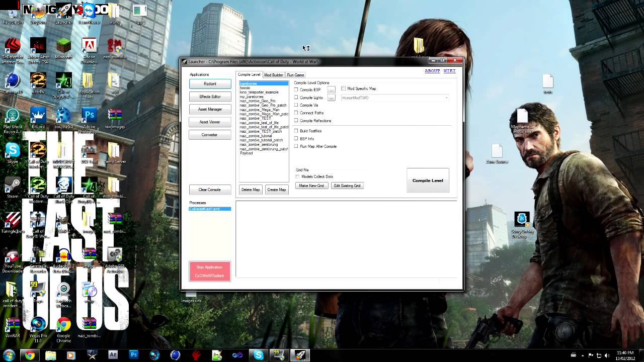Stop Application CoDWaWRadiant red button
Image resolution: width=644 pixels, height=362 pixels.
tap(210, 271)
